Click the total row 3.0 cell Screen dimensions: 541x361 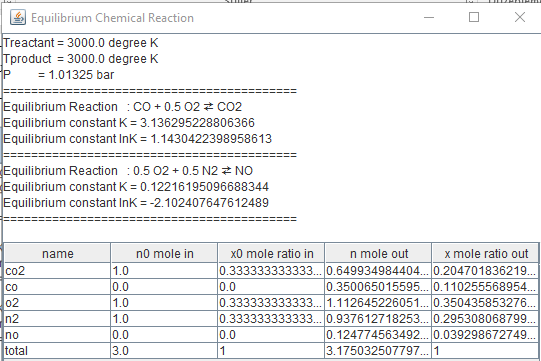pos(164,351)
